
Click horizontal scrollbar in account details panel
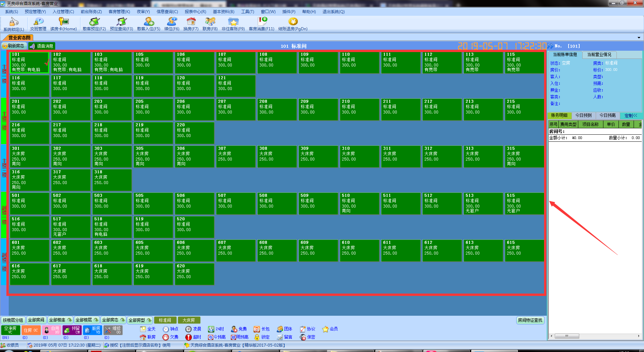[x=595, y=336]
